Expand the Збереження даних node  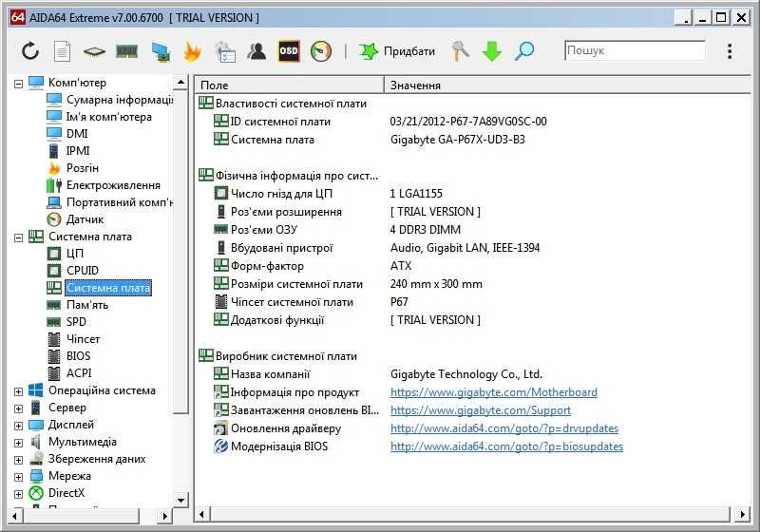tap(18, 460)
